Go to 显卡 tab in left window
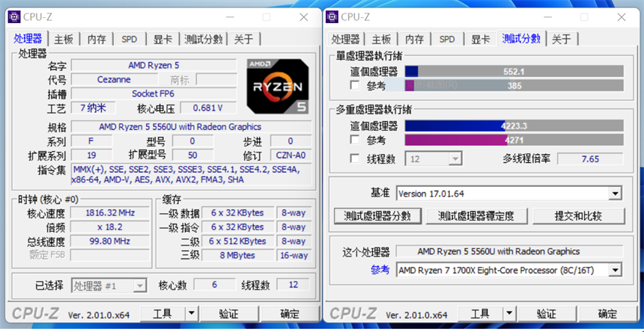The height and width of the screenshot is (332, 644). pyautogui.click(x=162, y=40)
